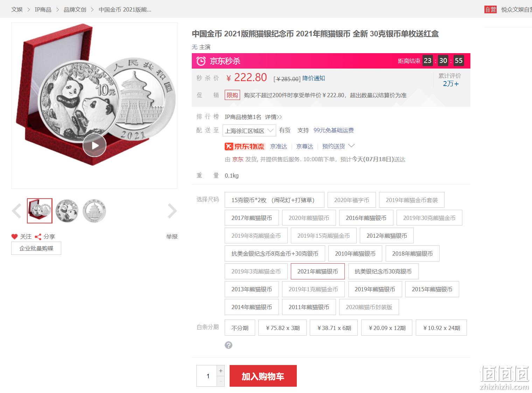Select the panda coin front thumbnail
This screenshot has height=393, width=532.
coord(66,211)
